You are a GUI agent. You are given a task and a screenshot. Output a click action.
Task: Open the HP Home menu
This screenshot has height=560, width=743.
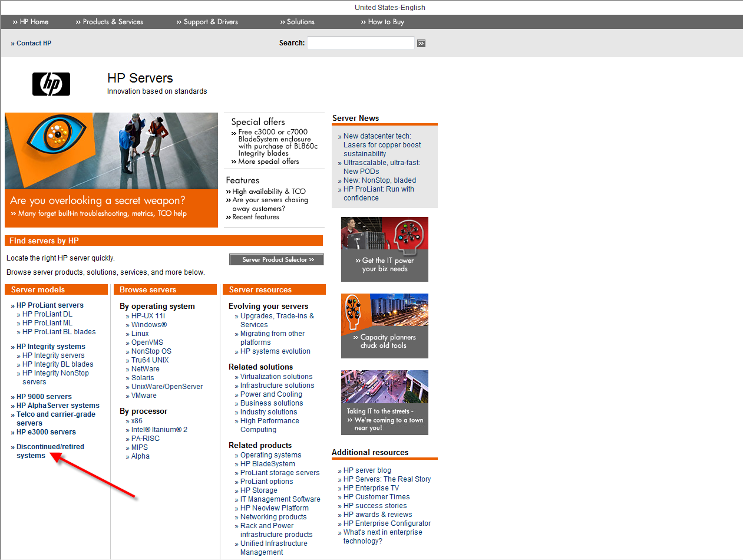[31, 22]
